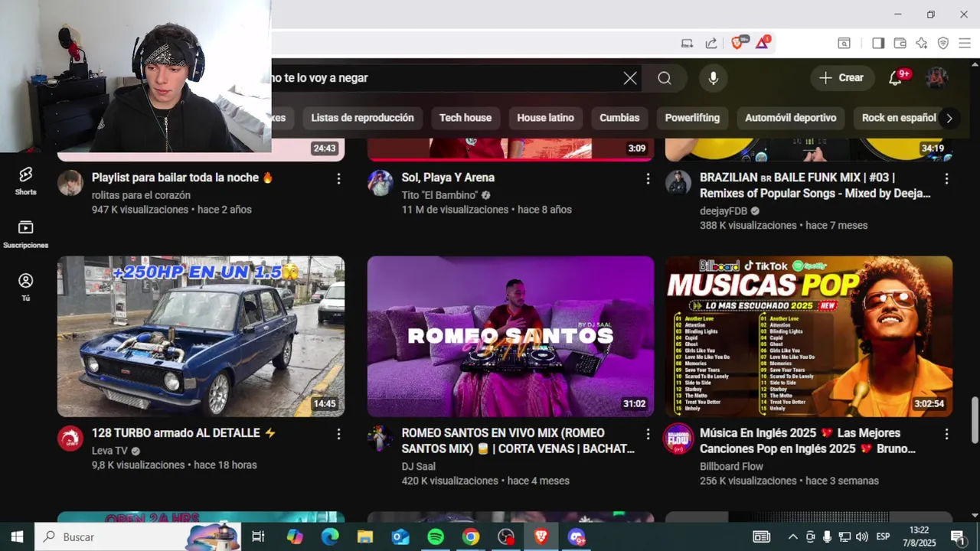Screen dimensions: 980x551
Task: Open Spotify from the taskbar
Action: 436,537
